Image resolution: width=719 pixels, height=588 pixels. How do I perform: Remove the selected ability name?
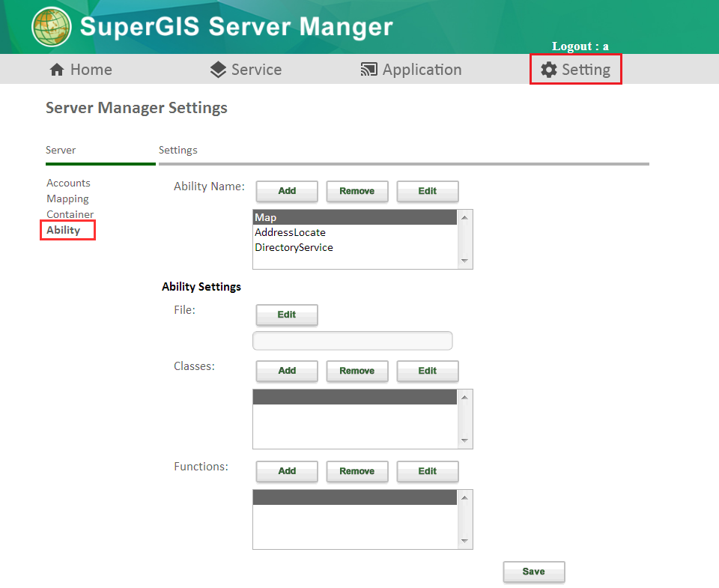[357, 191]
